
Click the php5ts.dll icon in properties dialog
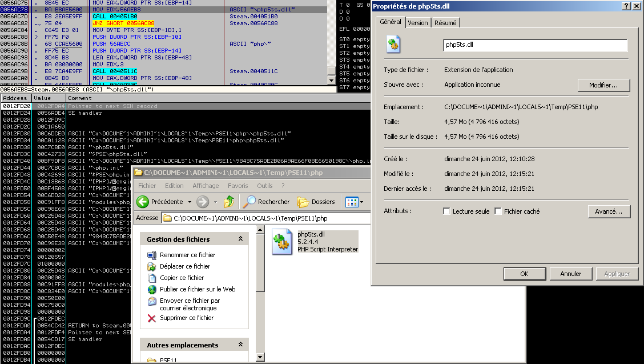393,45
